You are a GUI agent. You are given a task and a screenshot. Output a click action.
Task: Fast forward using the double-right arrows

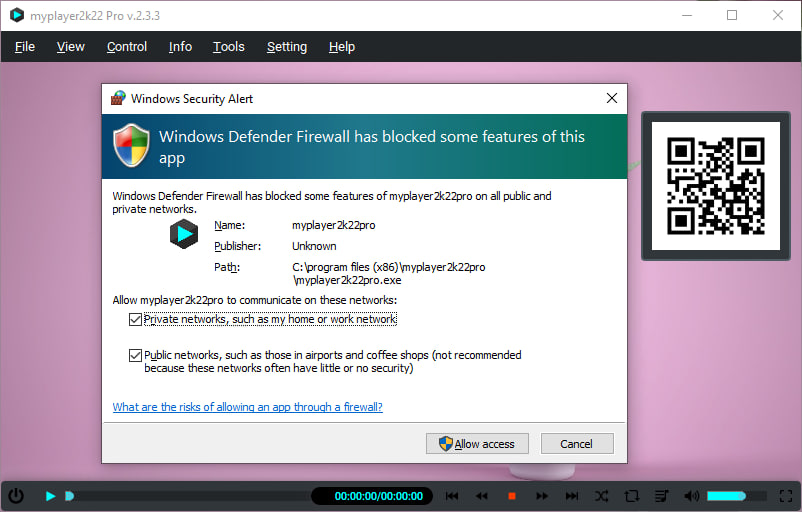[542, 496]
